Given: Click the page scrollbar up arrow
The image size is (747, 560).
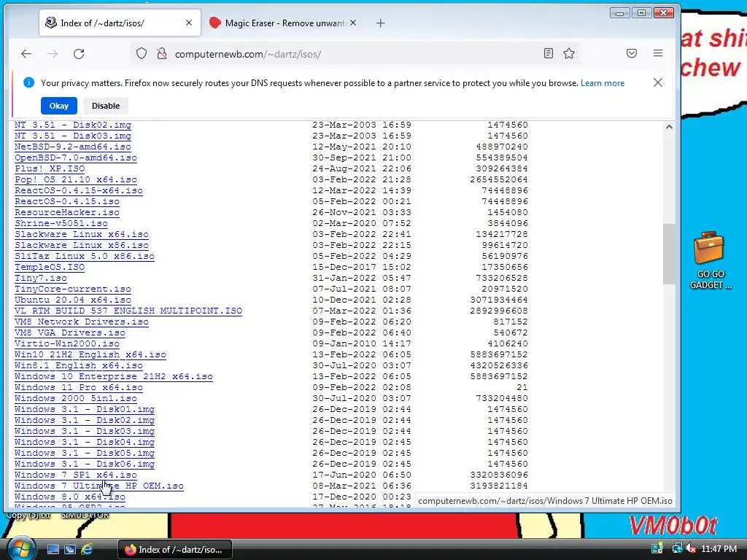Looking at the screenshot, I should click(x=669, y=127).
